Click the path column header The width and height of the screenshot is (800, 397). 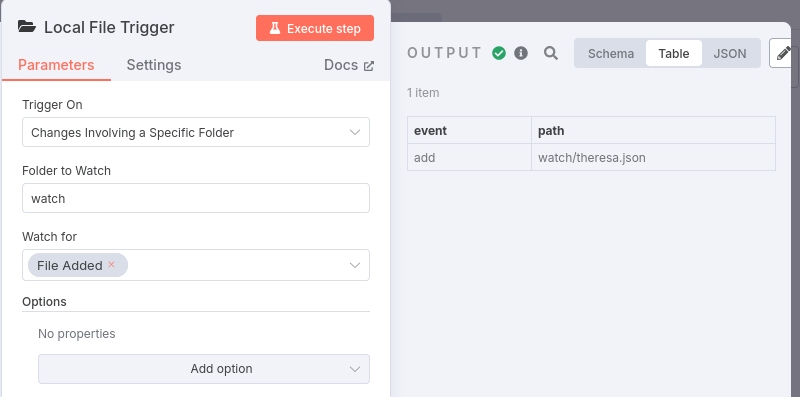[654, 131]
